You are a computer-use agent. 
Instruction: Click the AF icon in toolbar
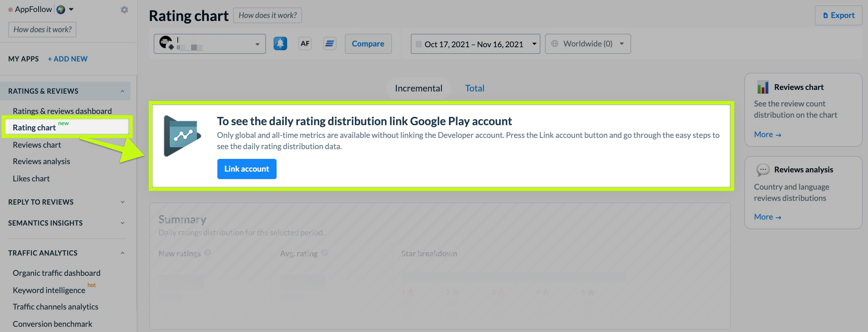click(x=305, y=43)
